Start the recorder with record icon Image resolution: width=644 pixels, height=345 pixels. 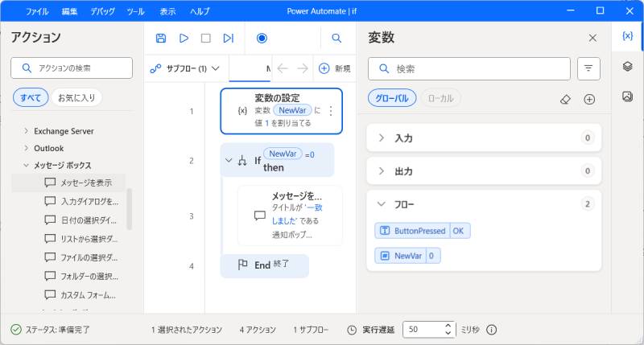(262, 38)
